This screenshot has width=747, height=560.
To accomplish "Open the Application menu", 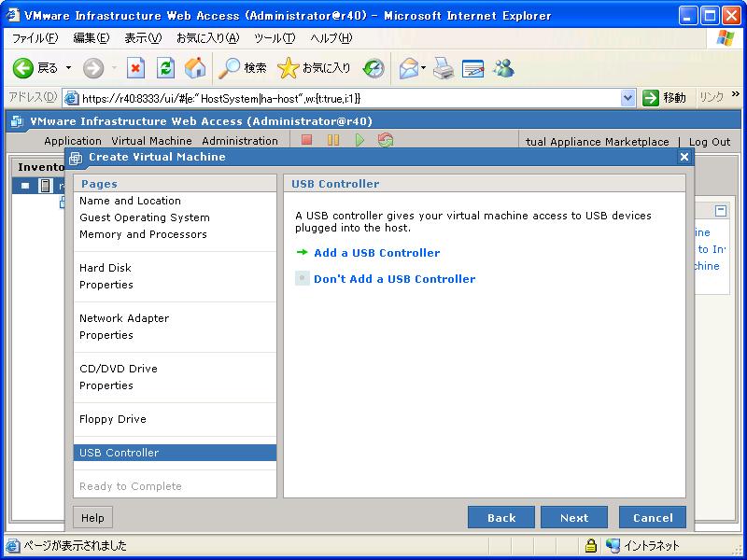I will click(73, 141).
